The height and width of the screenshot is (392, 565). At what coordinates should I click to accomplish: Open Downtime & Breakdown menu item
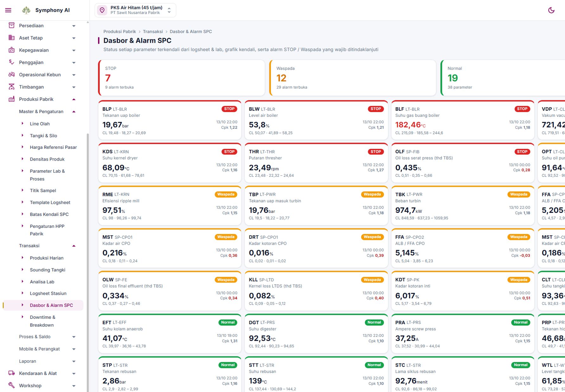(43, 321)
